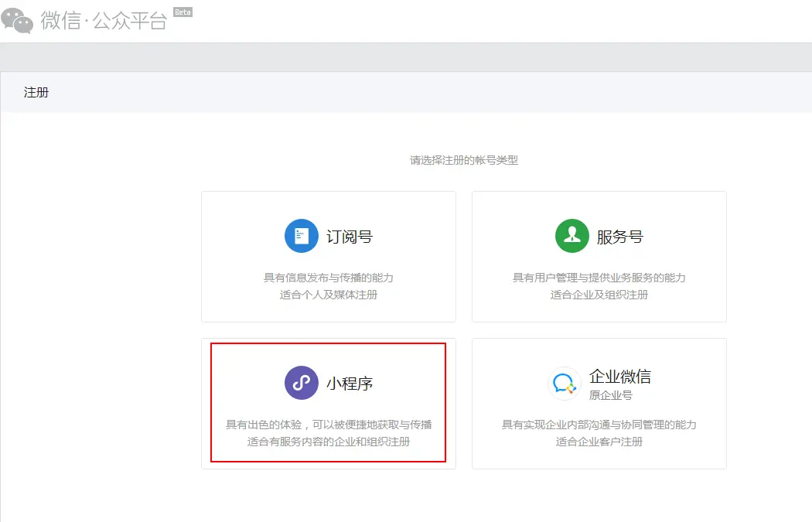This screenshot has height=522, width=812.
Task: Click the purple 小程序 link icon
Action: 302,383
